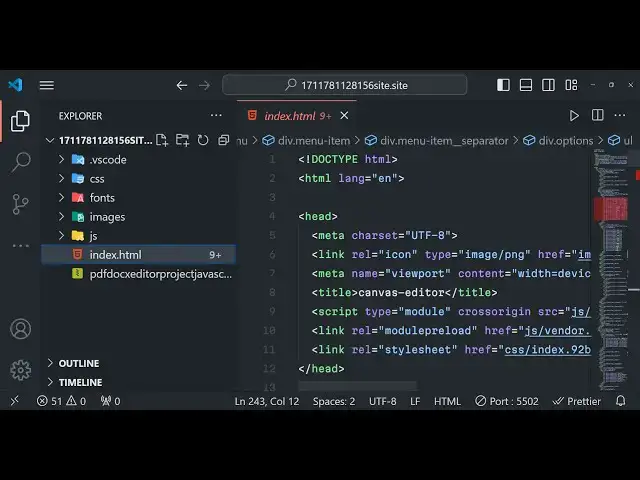Click the ports forwarded indicator showing 0
640x480 pixels.
point(110,401)
